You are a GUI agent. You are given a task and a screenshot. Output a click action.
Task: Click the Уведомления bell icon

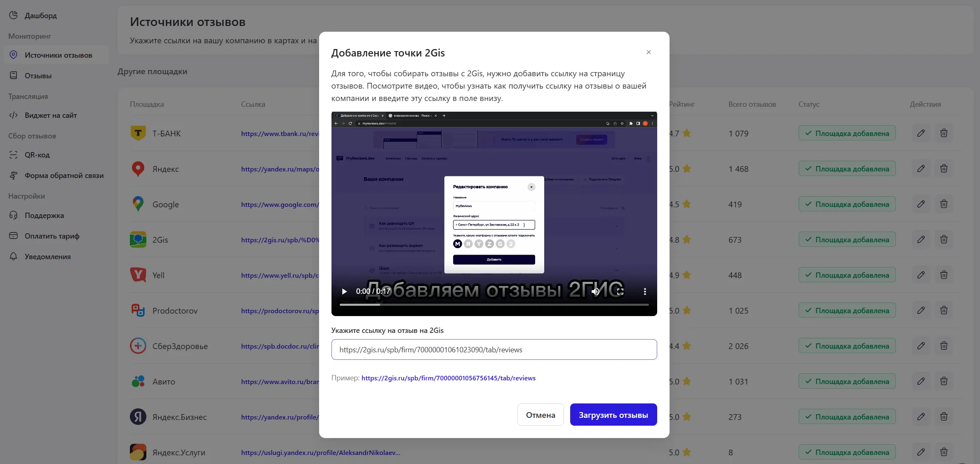pyautogui.click(x=14, y=256)
